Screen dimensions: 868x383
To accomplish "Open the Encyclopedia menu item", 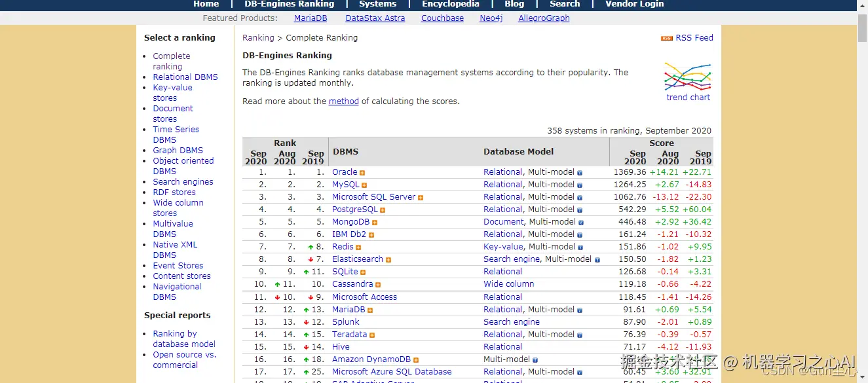I will click(x=451, y=4).
